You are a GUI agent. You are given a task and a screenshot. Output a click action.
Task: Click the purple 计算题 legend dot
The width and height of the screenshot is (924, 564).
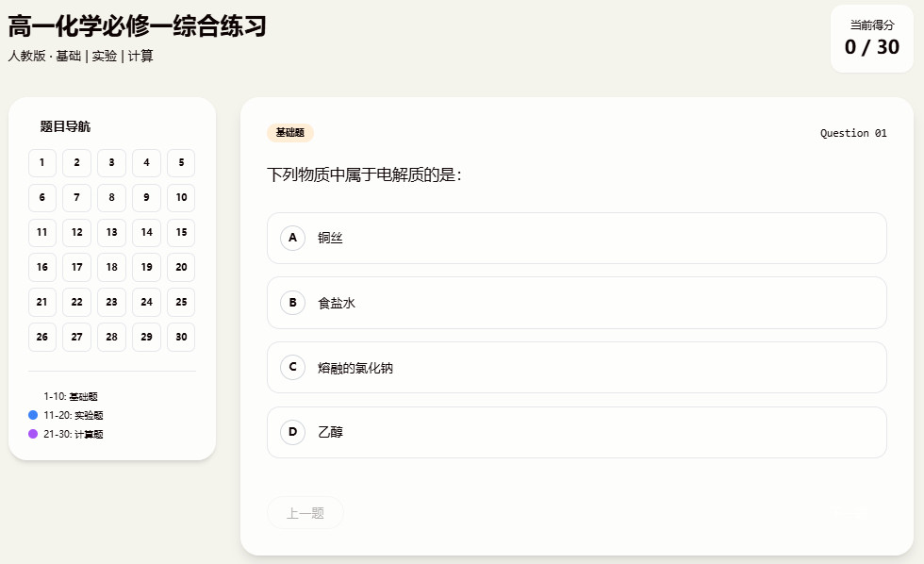[x=33, y=434]
